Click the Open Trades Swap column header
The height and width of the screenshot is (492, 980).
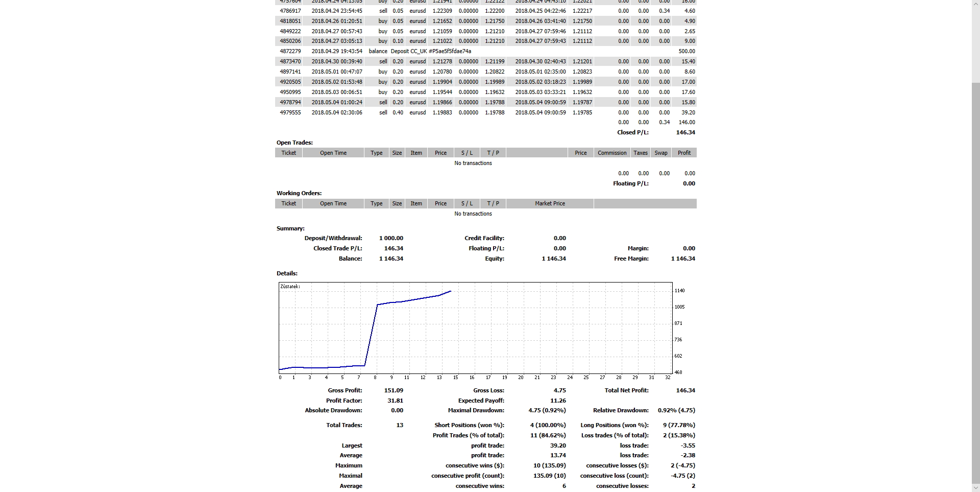tap(661, 153)
